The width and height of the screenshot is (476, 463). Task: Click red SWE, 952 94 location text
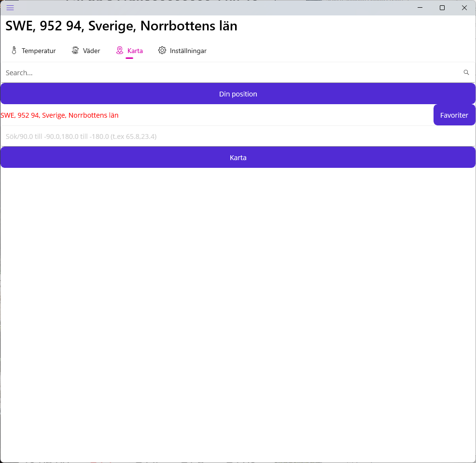point(59,115)
